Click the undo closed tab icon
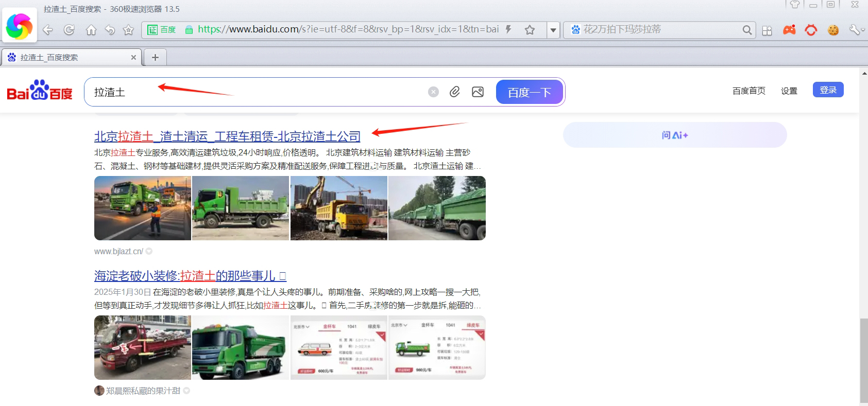The height and width of the screenshot is (406, 868). click(x=110, y=30)
